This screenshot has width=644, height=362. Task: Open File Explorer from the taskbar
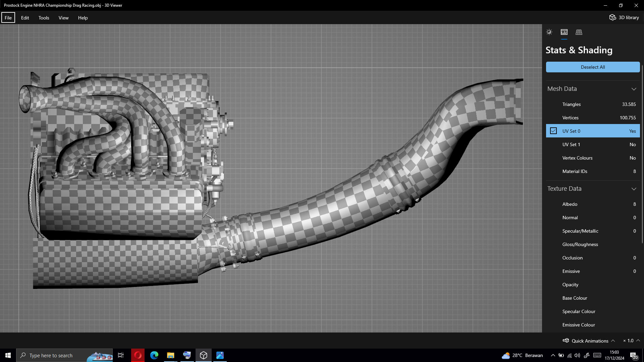(170, 355)
